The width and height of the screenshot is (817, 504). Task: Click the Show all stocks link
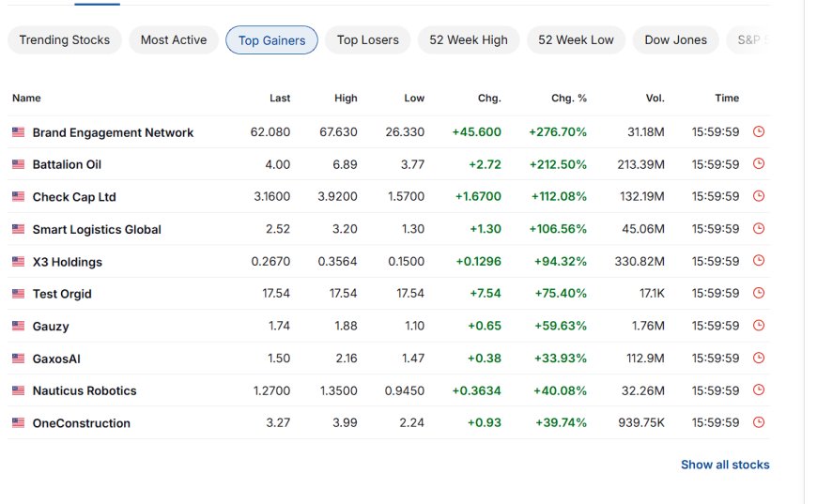725,465
